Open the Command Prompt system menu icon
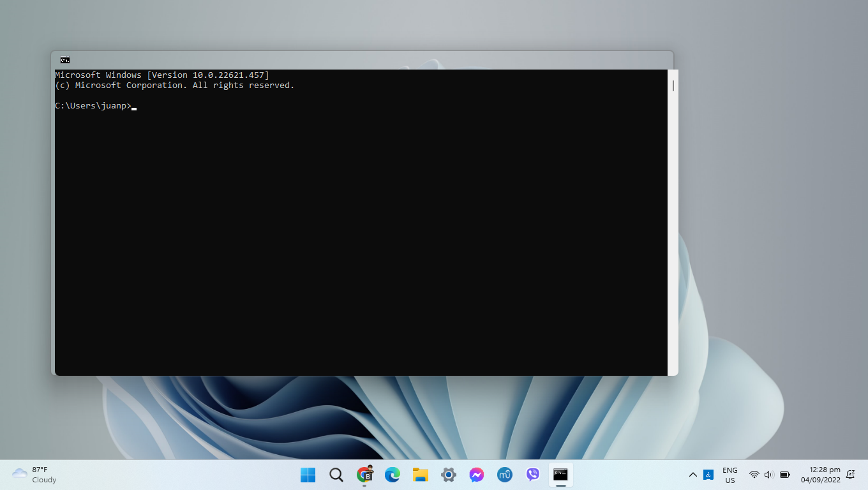The height and width of the screenshot is (490, 868). click(x=64, y=60)
